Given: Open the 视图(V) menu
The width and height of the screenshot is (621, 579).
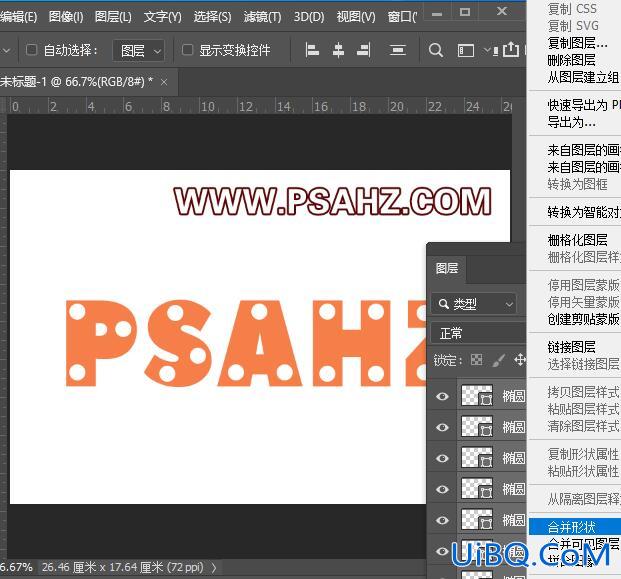Looking at the screenshot, I should pos(356,17).
